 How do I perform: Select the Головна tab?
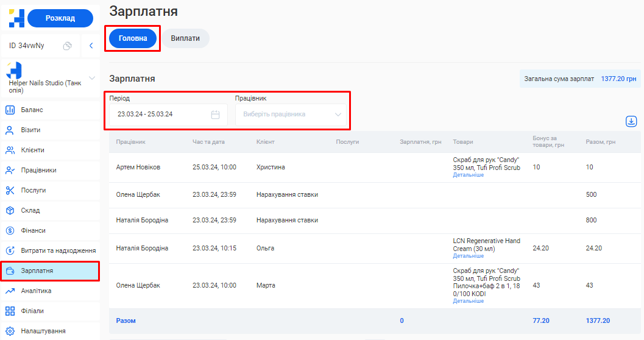point(133,38)
